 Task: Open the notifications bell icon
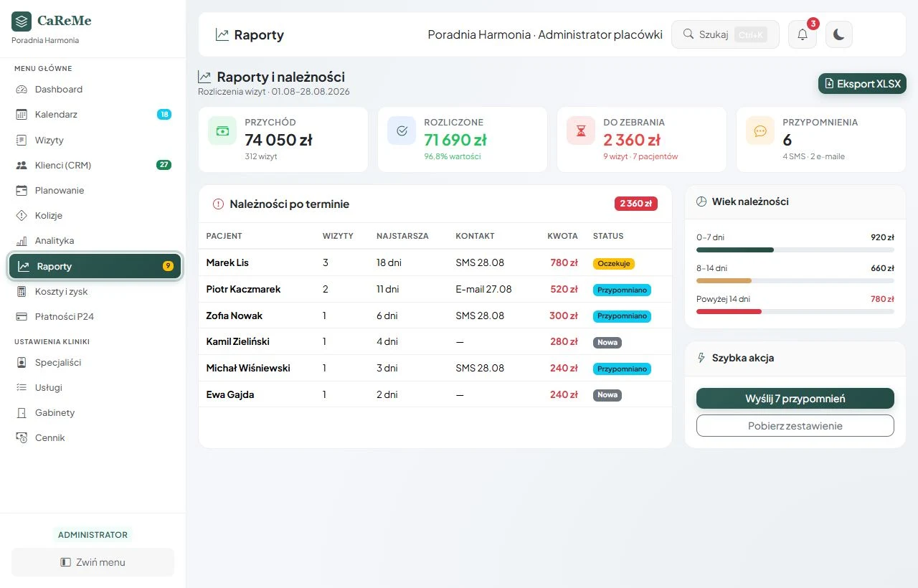click(x=803, y=34)
